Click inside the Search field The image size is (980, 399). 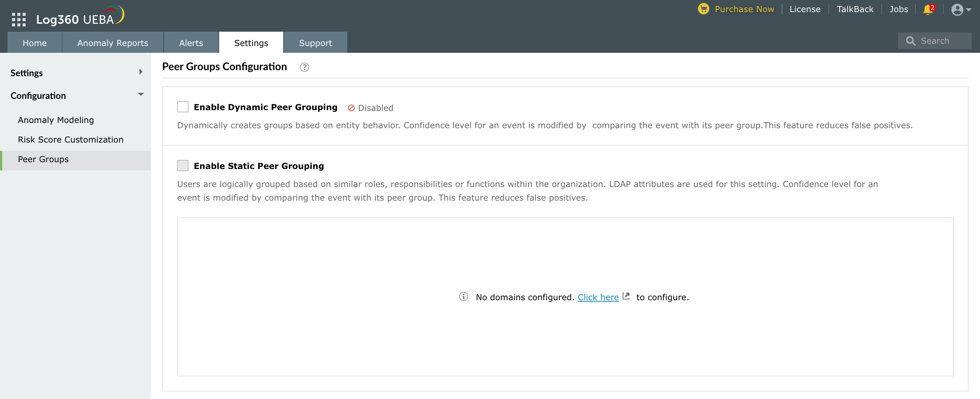pyautogui.click(x=940, y=40)
